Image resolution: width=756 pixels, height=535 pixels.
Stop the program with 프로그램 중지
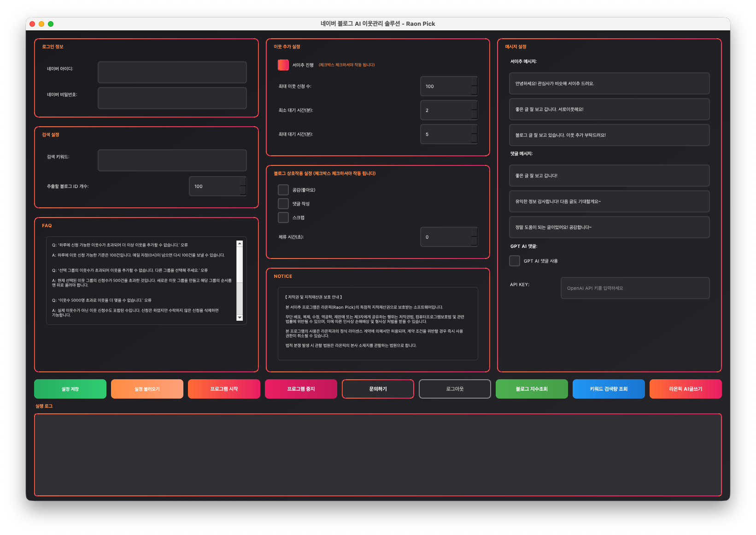coord(301,389)
